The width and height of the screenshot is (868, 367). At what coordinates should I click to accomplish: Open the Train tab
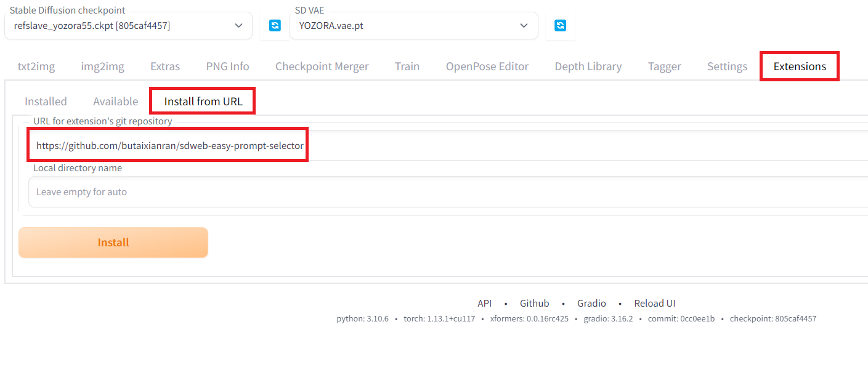[x=407, y=67]
